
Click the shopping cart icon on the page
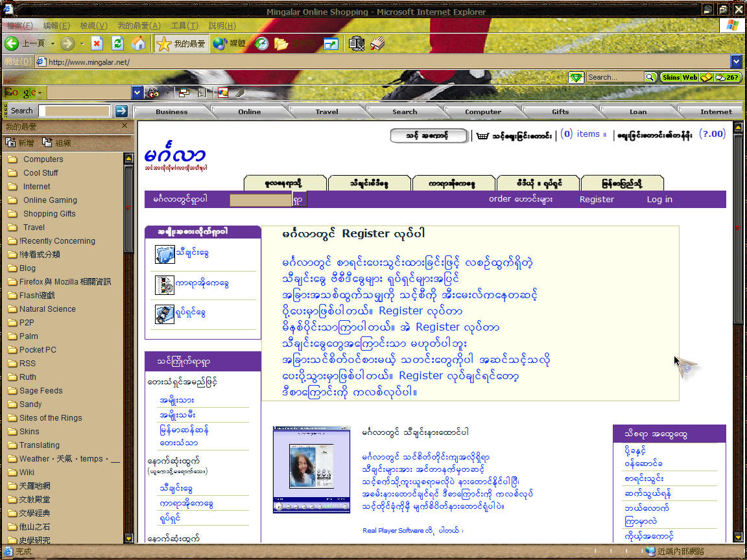click(482, 135)
